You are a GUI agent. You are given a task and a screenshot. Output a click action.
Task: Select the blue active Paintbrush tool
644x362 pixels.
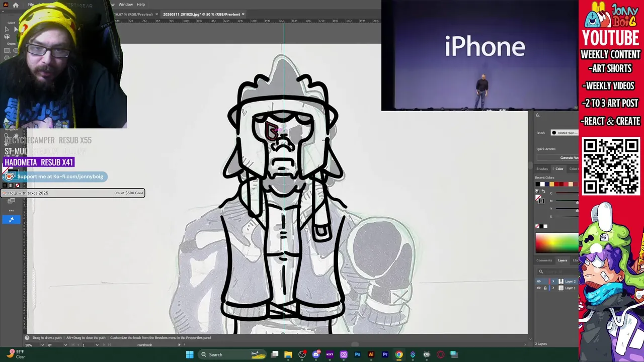tap(11, 219)
